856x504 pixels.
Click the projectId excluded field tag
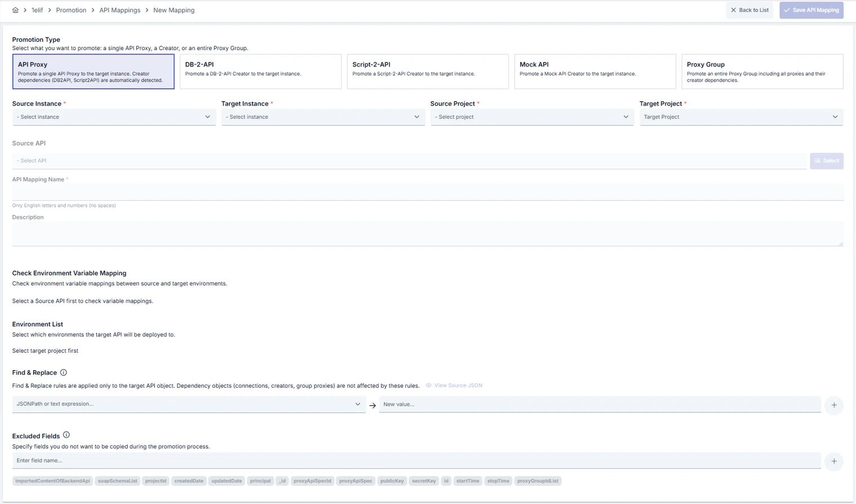point(156,481)
